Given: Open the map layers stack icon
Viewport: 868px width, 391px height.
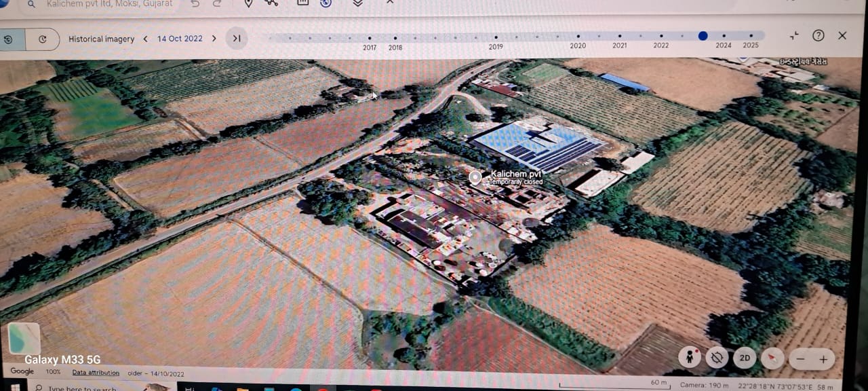Looking at the screenshot, I should click(x=357, y=3).
